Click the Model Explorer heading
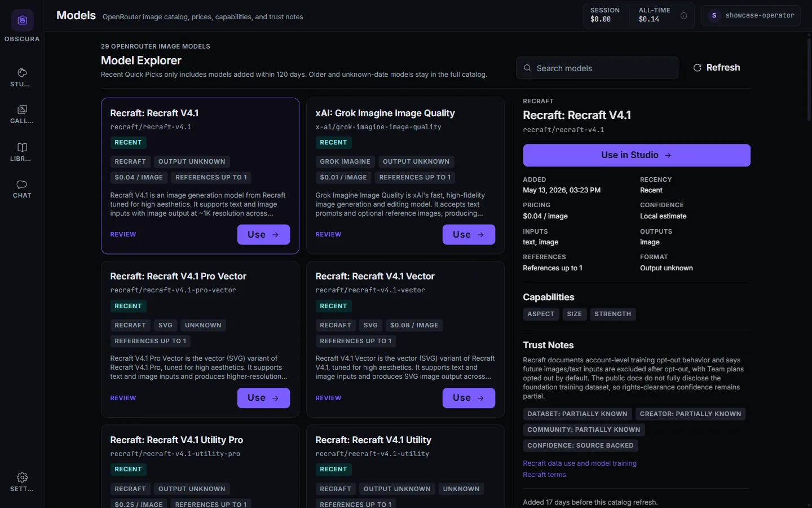812x508 pixels. [141, 60]
